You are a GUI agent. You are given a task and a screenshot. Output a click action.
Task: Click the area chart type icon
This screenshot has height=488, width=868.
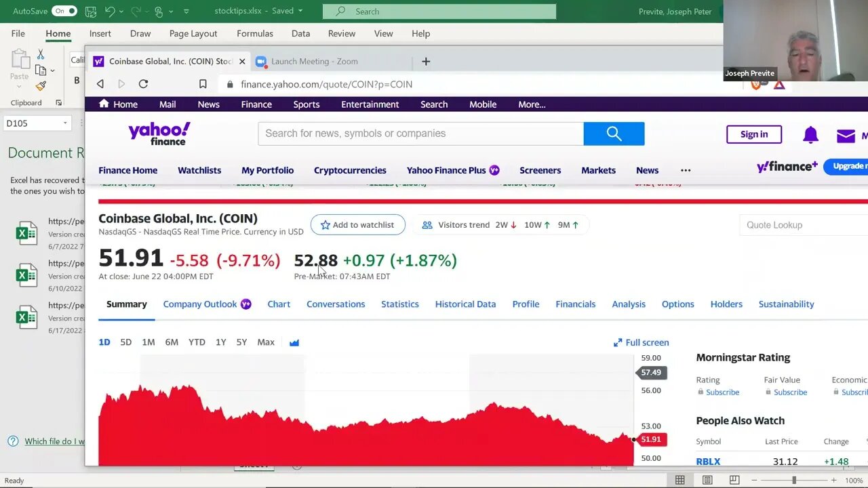tap(294, 342)
